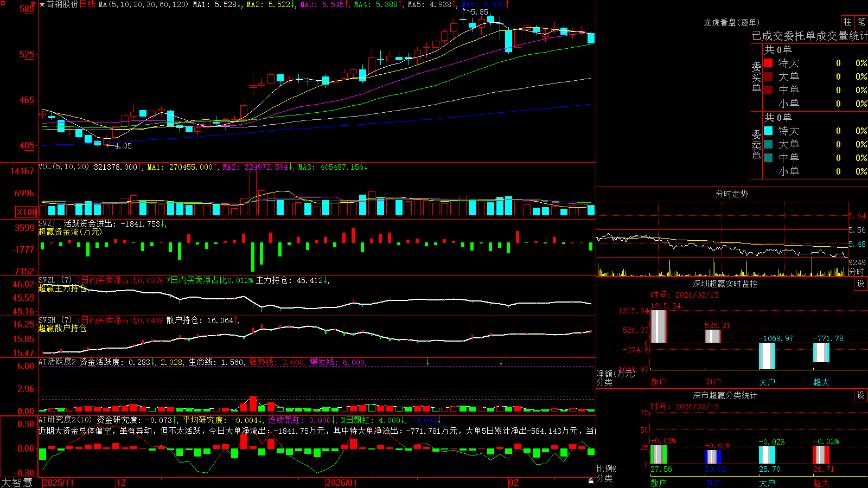Viewport: 868px width, 488px height.
Task: Click the 散户持仓: 16.064 value
Action: 200,320
